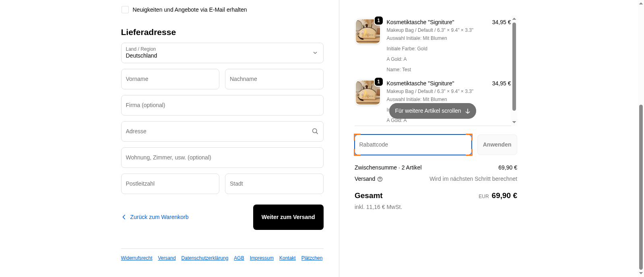Click into the Vorname field

click(x=170, y=79)
